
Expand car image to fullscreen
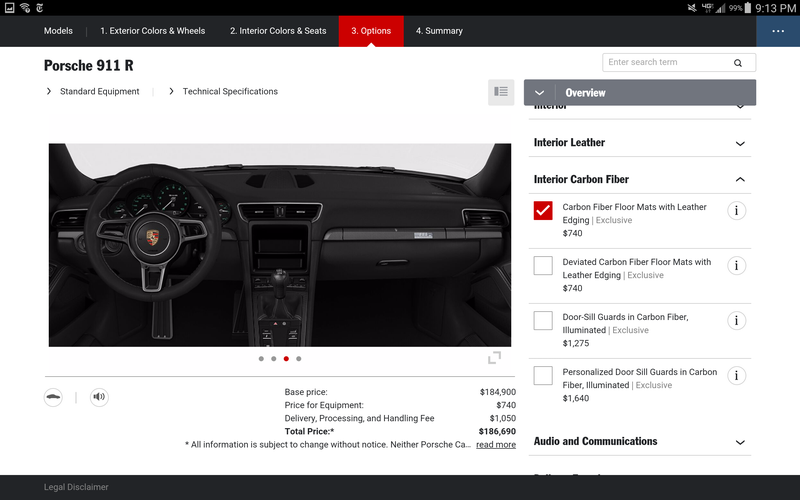coord(494,358)
